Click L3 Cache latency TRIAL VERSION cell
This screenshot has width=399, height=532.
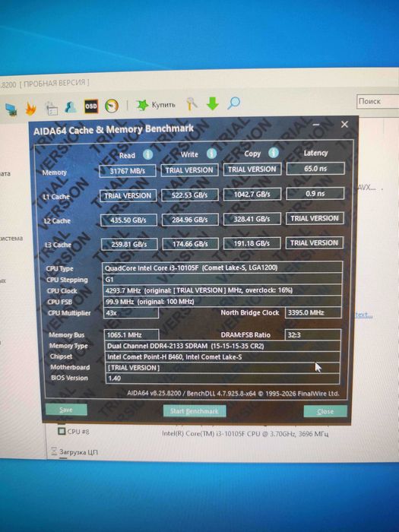tap(314, 242)
